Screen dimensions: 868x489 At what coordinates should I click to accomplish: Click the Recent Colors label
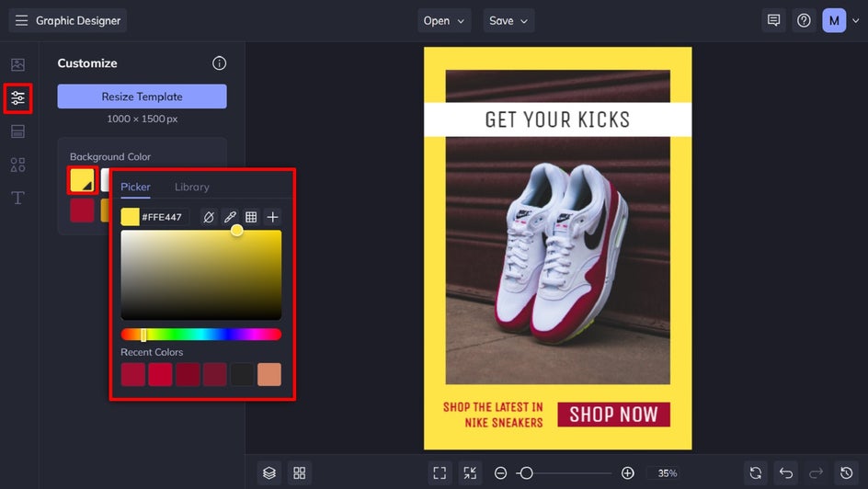click(x=152, y=352)
